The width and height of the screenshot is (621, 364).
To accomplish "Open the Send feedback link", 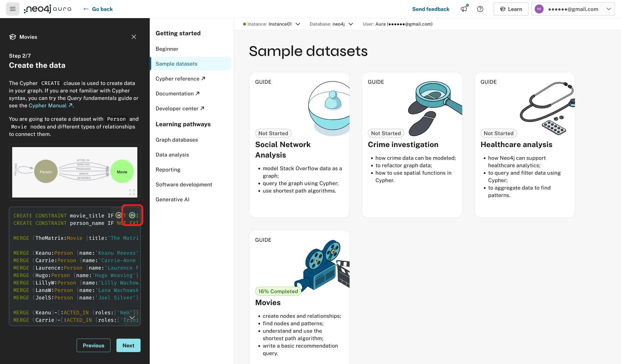I will click(431, 9).
